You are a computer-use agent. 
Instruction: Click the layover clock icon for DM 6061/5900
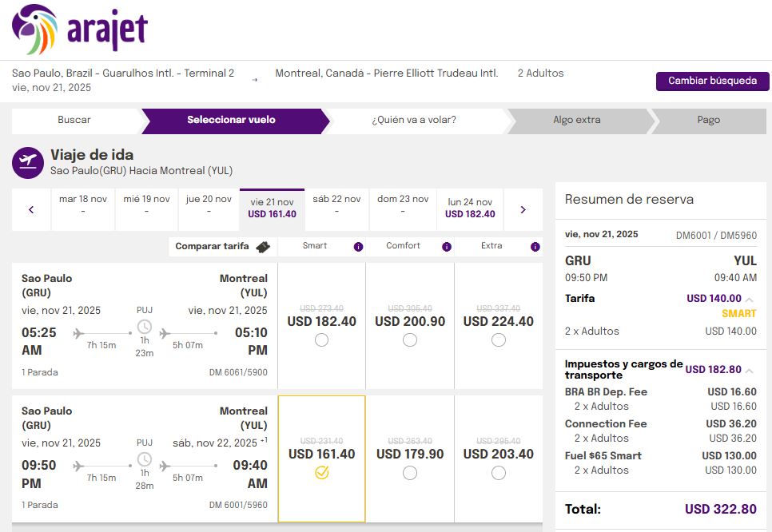[145, 326]
